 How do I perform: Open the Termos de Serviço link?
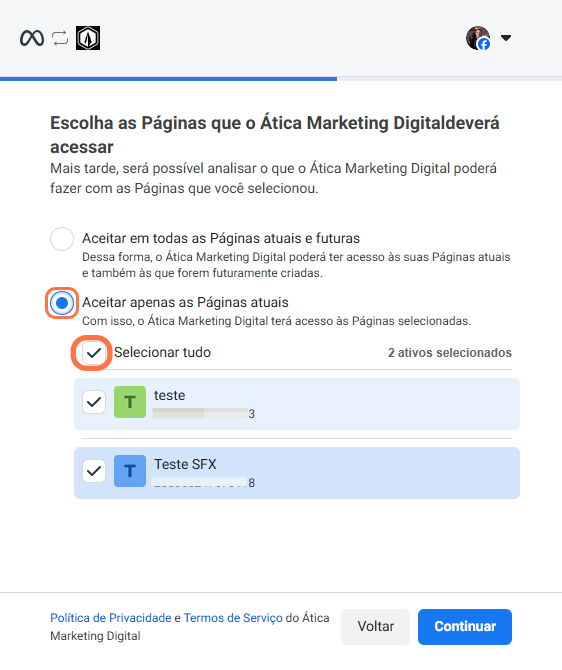233,618
